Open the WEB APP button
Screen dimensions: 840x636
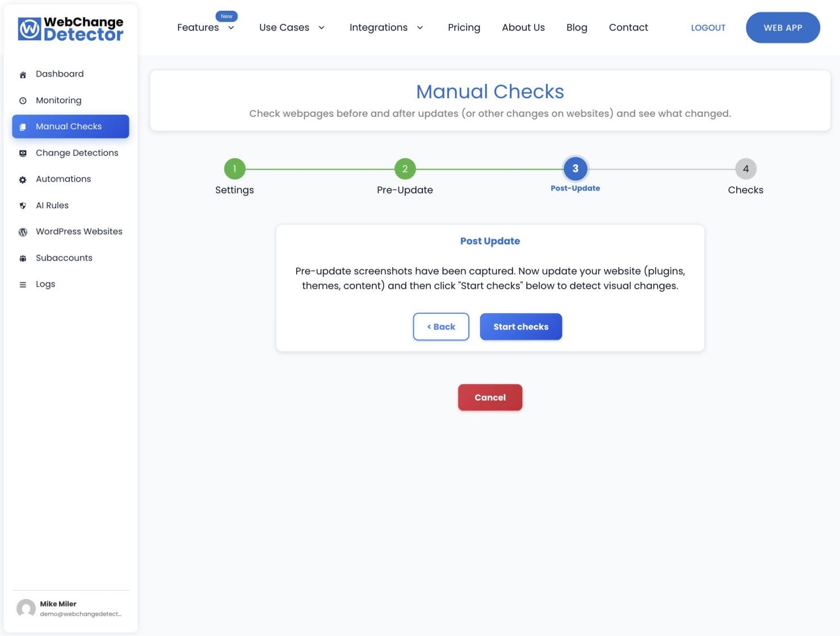(783, 27)
